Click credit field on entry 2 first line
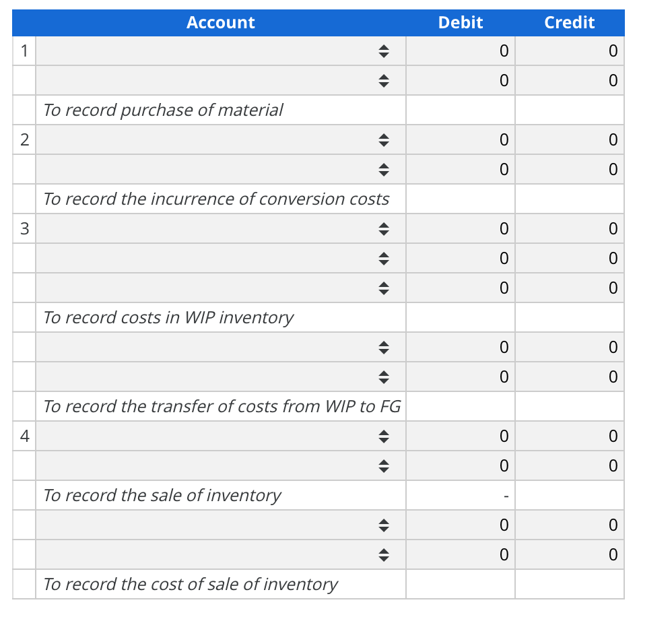Screen dimensions: 672x617 tap(570, 140)
